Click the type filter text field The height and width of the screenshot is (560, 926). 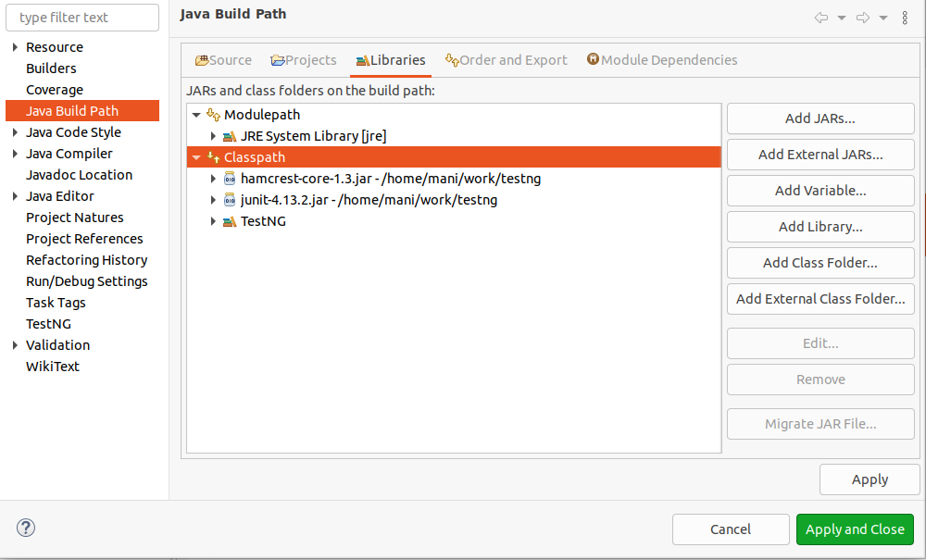tap(81, 17)
